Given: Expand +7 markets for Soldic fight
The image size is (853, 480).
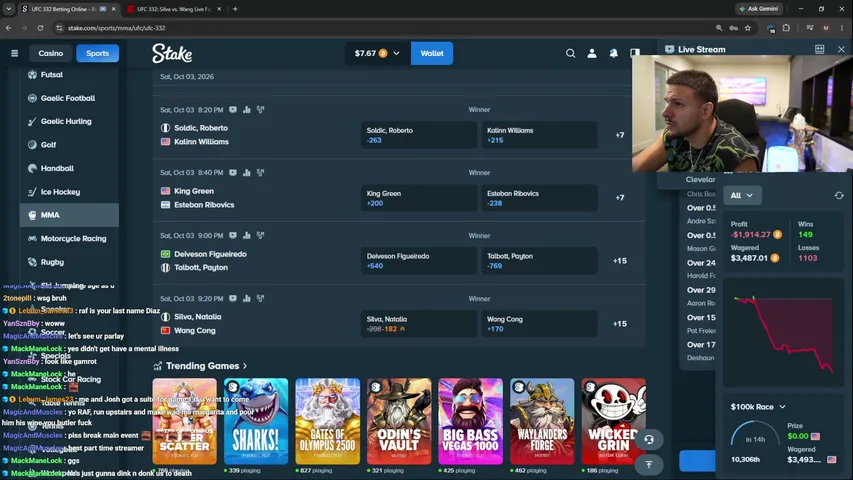Looking at the screenshot, I should pos(620,135).
